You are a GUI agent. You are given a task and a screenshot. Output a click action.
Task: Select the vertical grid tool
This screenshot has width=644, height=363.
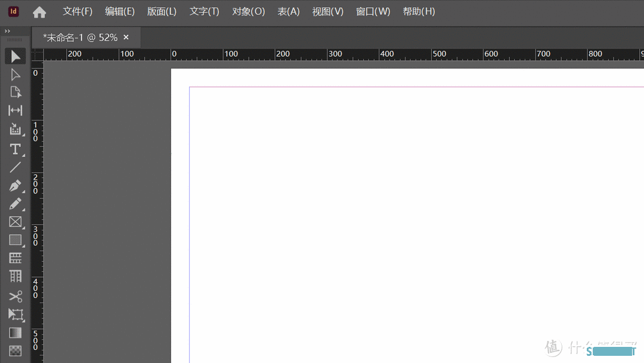15,276
